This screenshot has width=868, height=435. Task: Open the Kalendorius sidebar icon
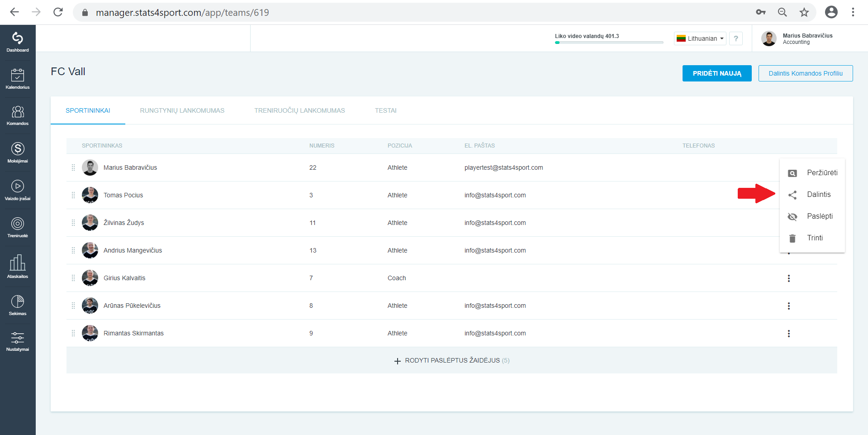[x=18, y=79]
